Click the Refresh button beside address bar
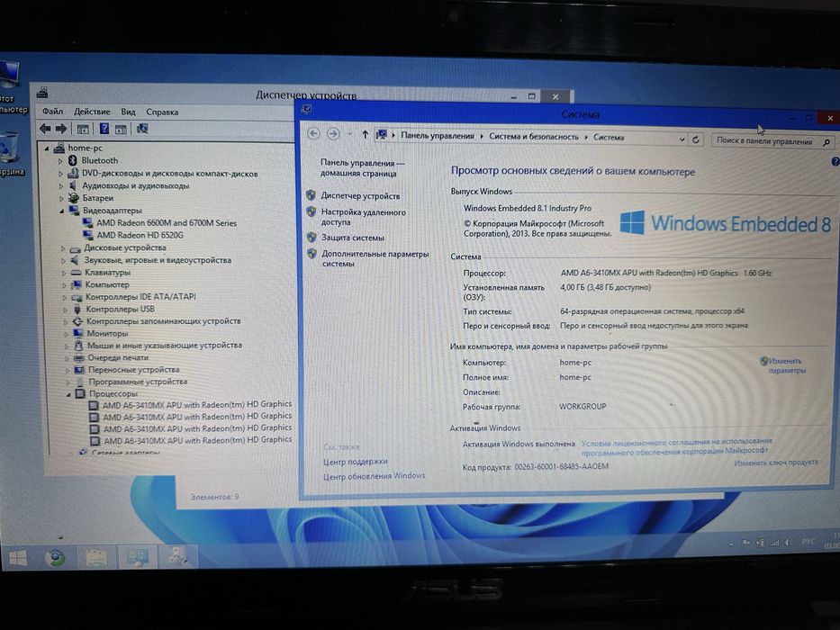Screen dimensions: 840x630 (695, 139)
